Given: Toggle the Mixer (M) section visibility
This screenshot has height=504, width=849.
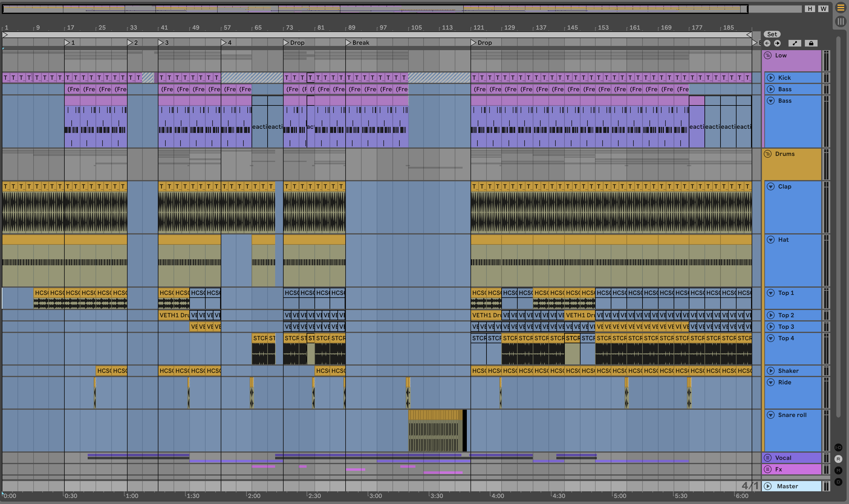Looking at the screenshot, I should [x=838, y=470].
